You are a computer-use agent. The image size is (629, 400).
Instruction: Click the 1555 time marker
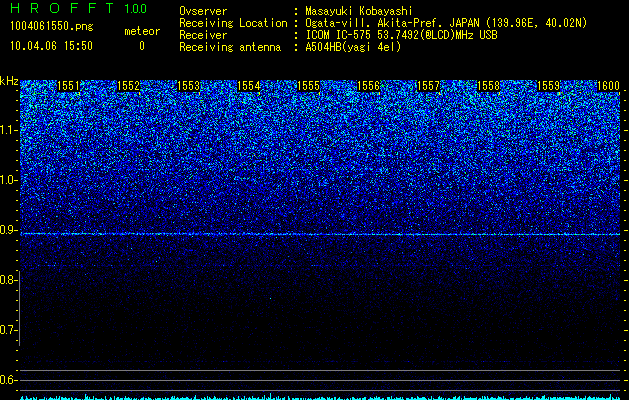[308, 86]
